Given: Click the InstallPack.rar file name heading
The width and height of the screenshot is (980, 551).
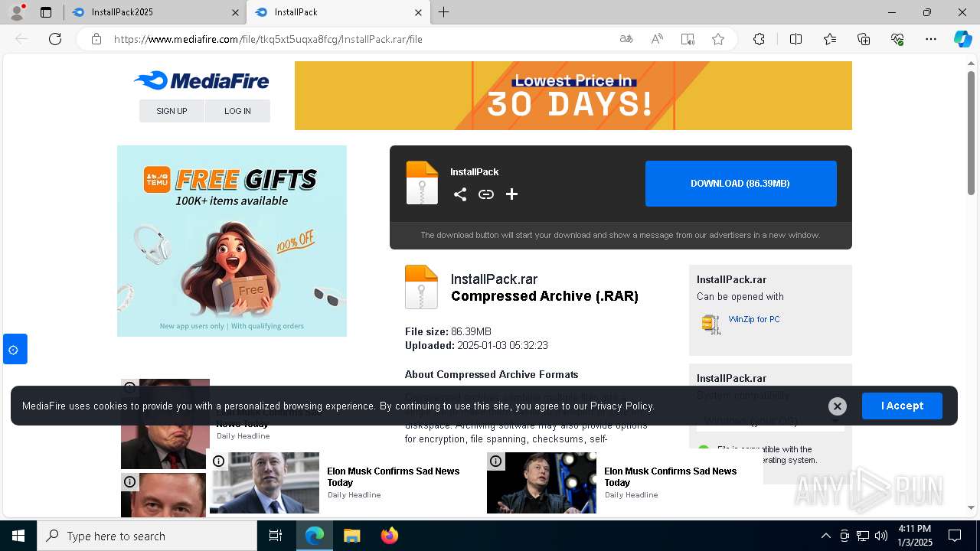Looking at the screenshot, I should click(494, 279).
